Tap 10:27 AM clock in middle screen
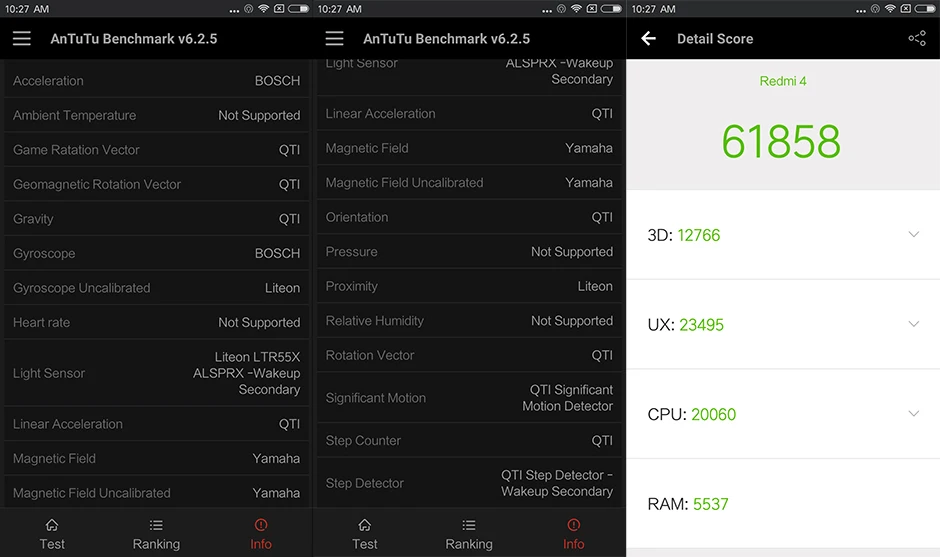Screen dimensions: 940x557 [x=340, y=9]
